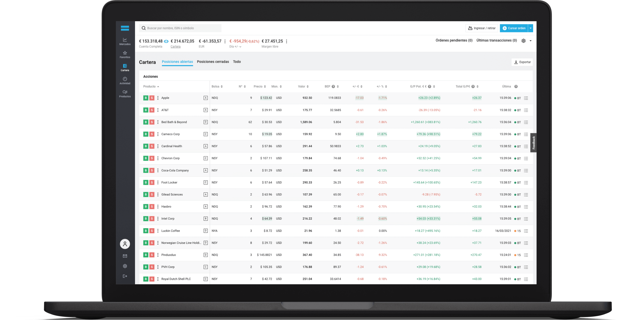644x320 pixels.
Task: Open the Mercados sidebar section
Action: pos(125,41)
